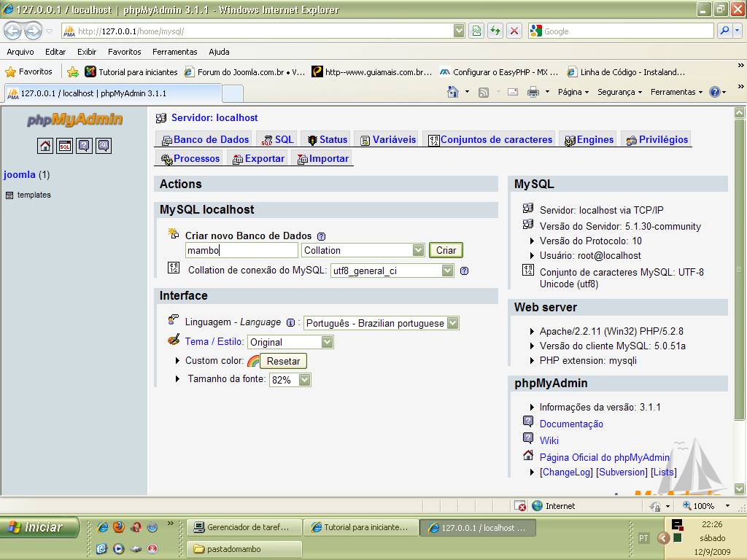747x560 pixels.
Task: Click the add to favorites bar star icon
Action: tap(73, 72)
